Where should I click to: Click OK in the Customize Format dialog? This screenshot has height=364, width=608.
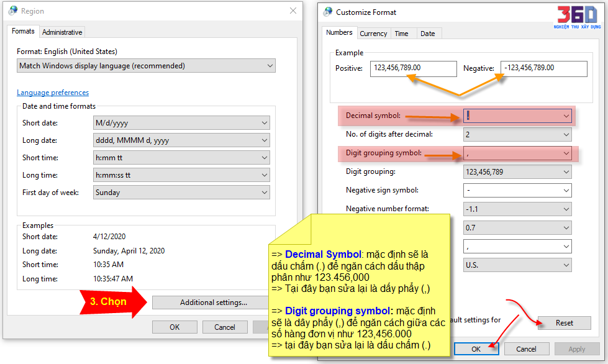pyautogui.click(x=476, y=349)
